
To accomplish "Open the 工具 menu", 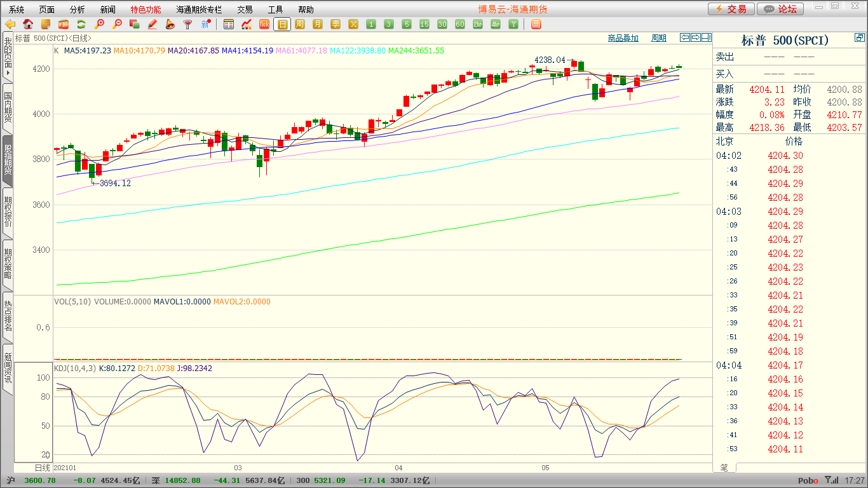I will (x=275, y=10).
